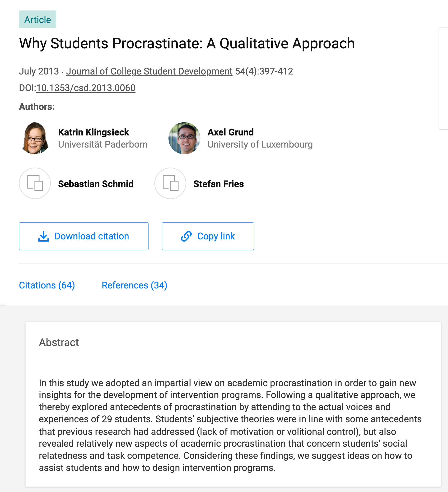448x492 pixels.
Task: Open Axel Grund's profile photo
Action: click(x=184, y=138)
